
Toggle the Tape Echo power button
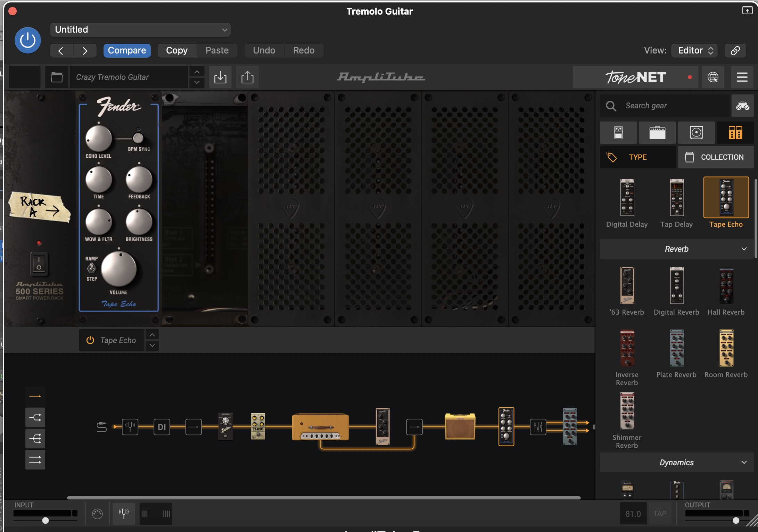(x=90, y=340)
